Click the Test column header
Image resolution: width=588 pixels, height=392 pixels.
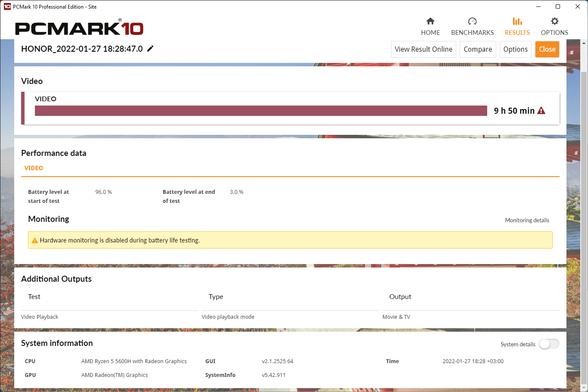[x=34, y=297]
